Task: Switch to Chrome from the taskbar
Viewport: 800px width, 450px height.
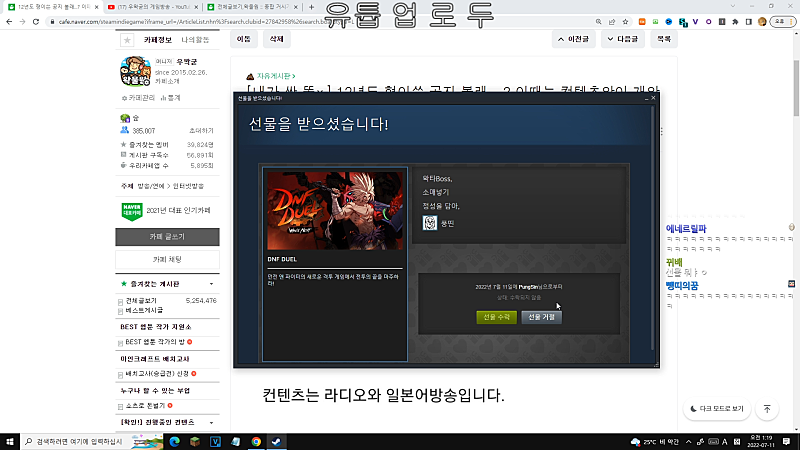Action: (x=256, y=442)
